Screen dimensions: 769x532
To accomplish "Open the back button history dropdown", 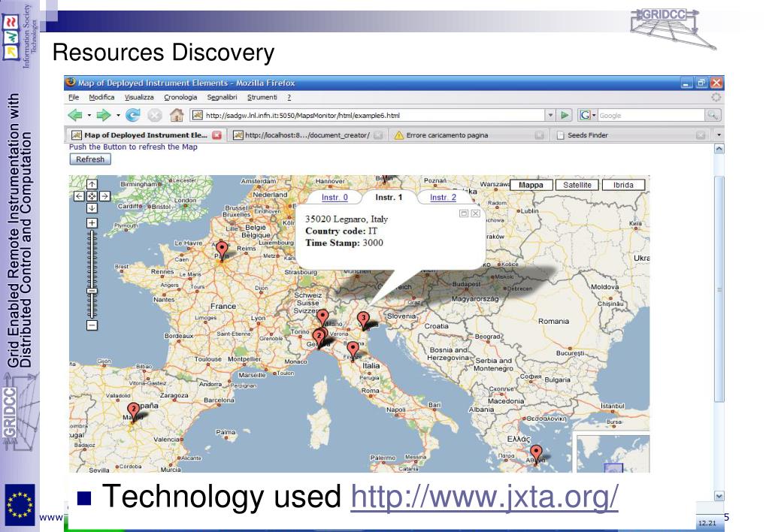I will click(89, 116).
